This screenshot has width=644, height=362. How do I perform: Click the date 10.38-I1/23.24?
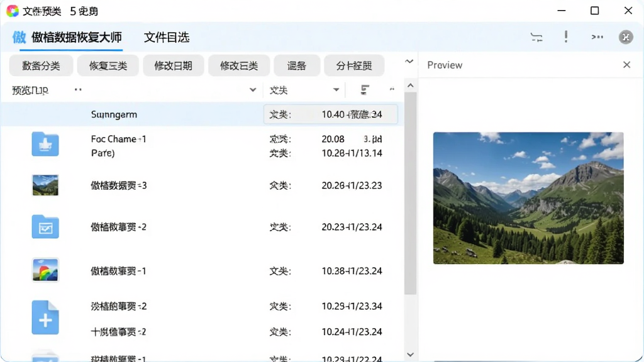[x=352, y=271]
